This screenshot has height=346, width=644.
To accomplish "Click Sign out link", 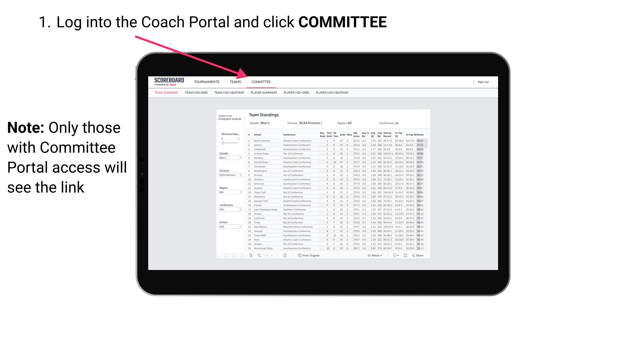I will click(x=482, y=82).
